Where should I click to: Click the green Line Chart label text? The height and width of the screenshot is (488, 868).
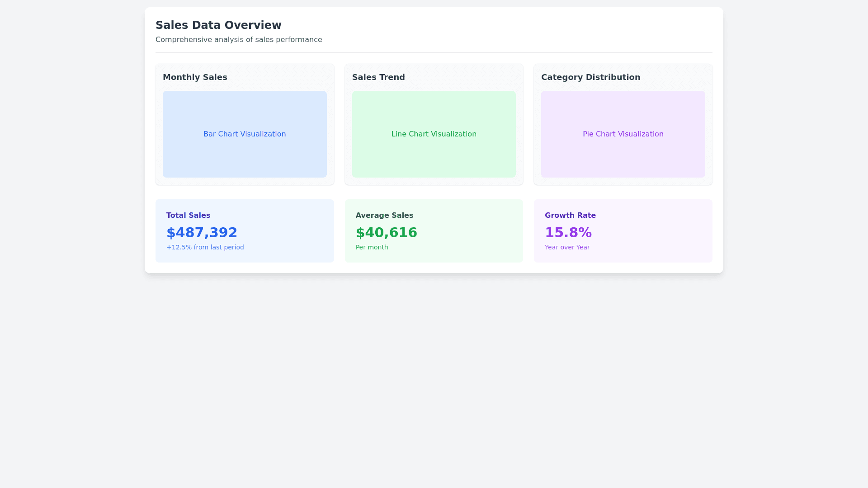coord(434,134)
